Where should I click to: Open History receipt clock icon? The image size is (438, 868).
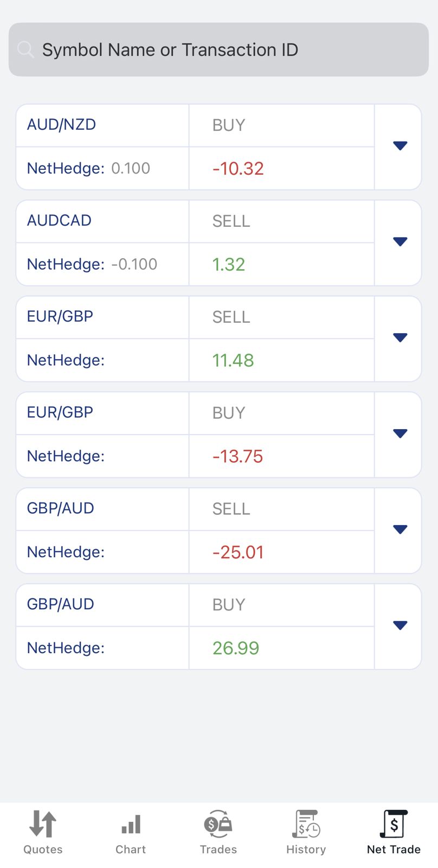306,824
